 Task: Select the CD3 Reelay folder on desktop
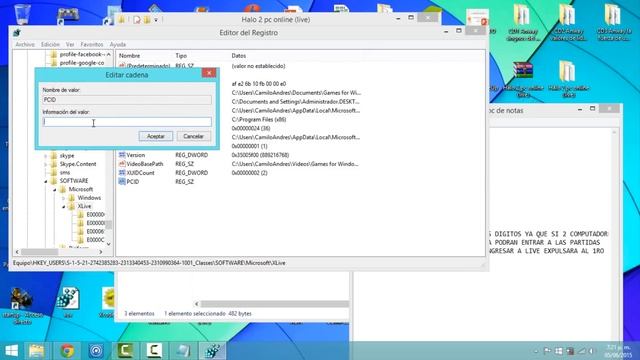(613, 22)
